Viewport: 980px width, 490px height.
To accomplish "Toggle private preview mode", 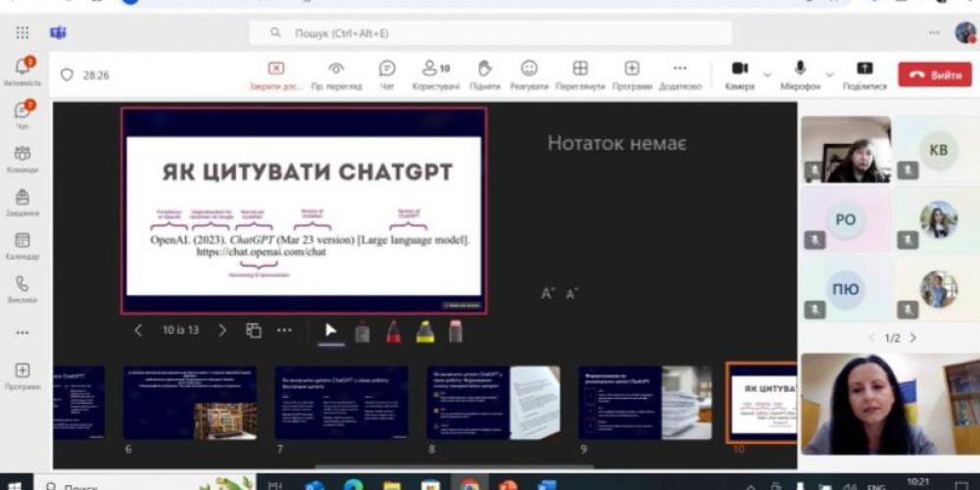I will pos(336,74).
